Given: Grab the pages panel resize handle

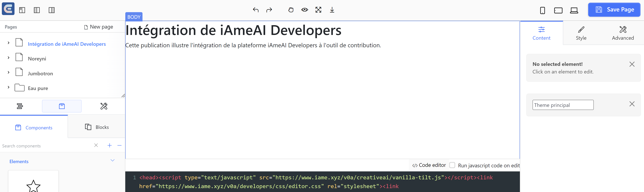Looking at the screenshot, I should pos(123,96).
